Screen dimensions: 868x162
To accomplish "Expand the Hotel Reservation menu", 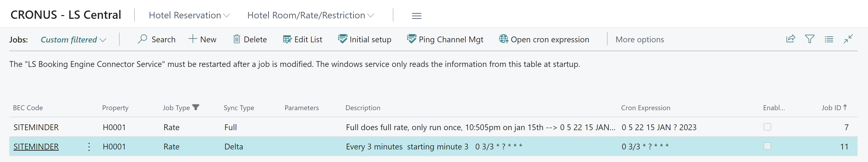I will pyautogui.click(x=189, y=15).
